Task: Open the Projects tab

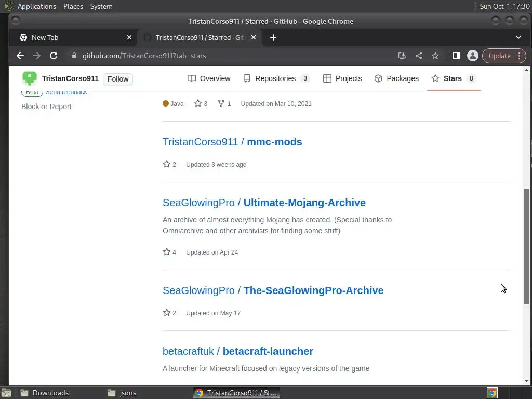Action: point(342,79)
